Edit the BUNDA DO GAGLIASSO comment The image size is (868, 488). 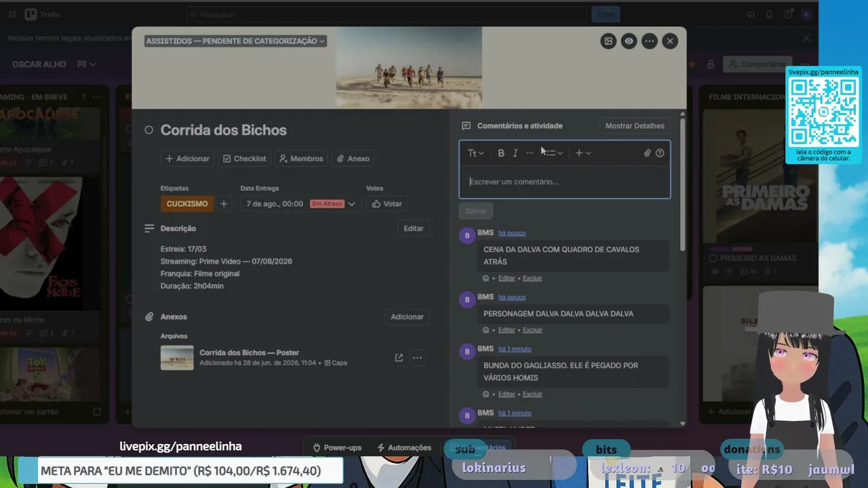(507, 394)
